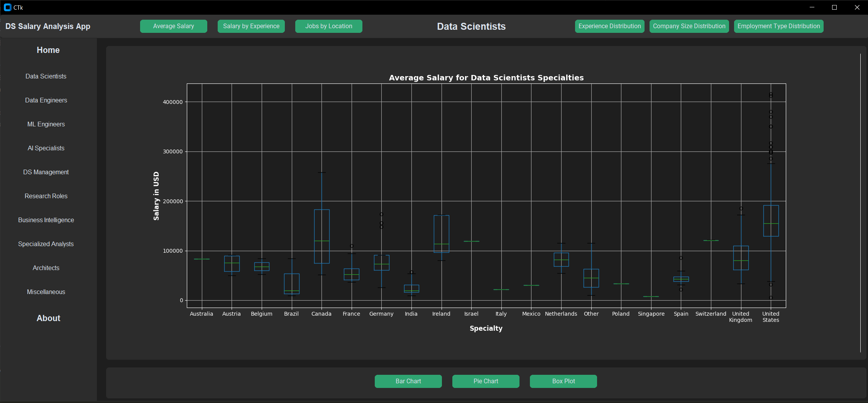Open Experience Distribution chart
This screenshot has width=868, height=403.
(x=609, y=26)
